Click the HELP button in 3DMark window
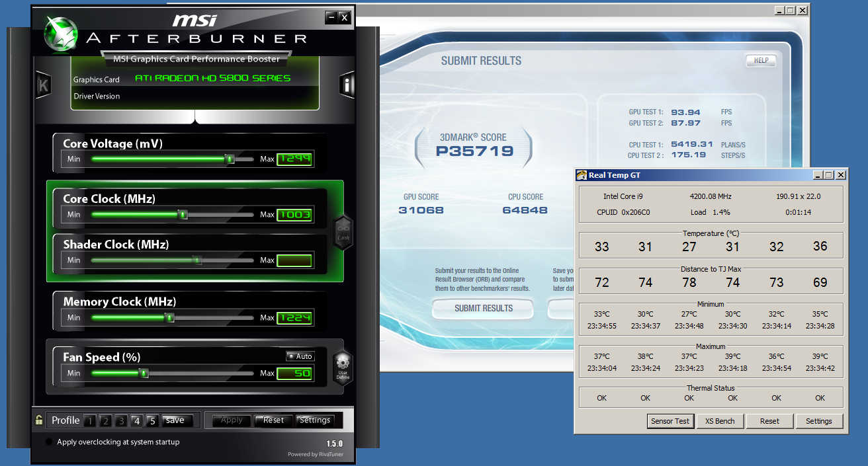This screenshot has width=868, height=466. click(761, 60)
